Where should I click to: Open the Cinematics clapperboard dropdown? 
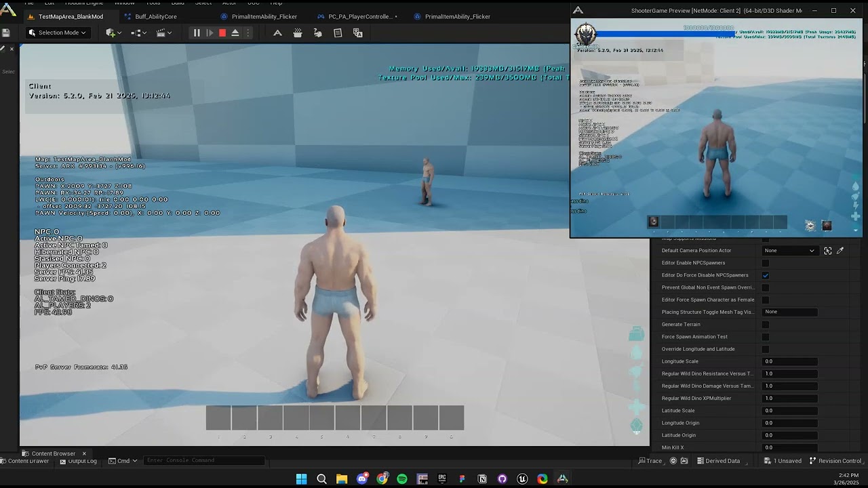coord(163,33)
